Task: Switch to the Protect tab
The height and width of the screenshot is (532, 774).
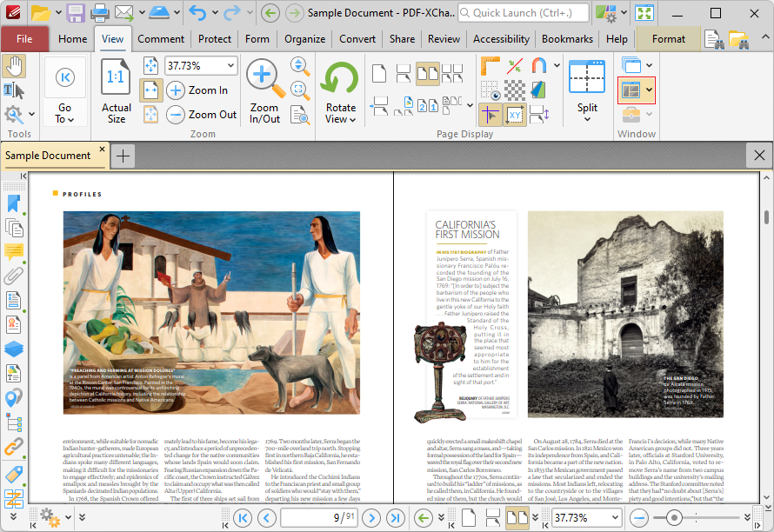Action: 215,39
